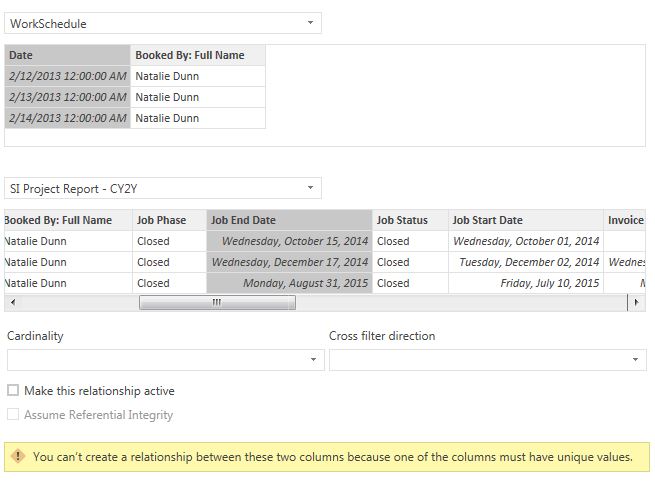Screen dimensions: 655x486
Task: Expand the Cross filter direction dropdown
Action: [x=487, y=360]
